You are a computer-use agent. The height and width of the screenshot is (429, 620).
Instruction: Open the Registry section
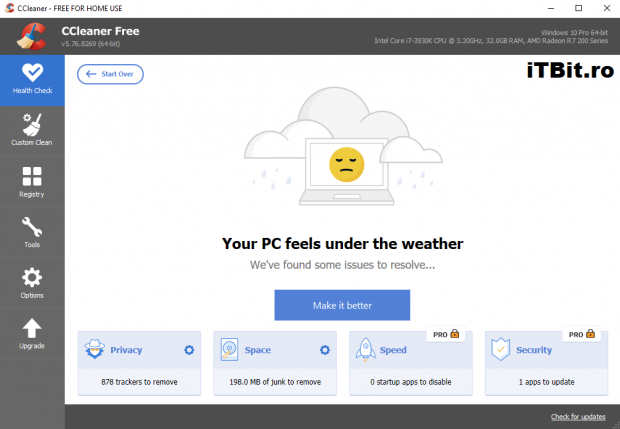(32, 178)
